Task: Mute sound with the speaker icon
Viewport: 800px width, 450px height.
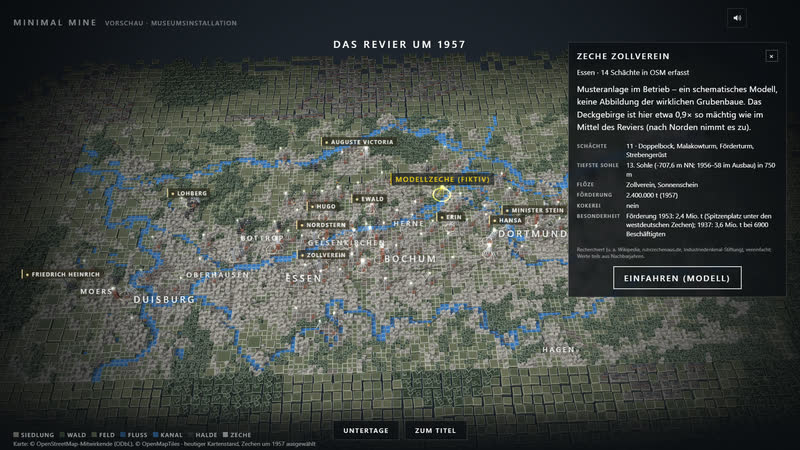Action: (737, 18)
